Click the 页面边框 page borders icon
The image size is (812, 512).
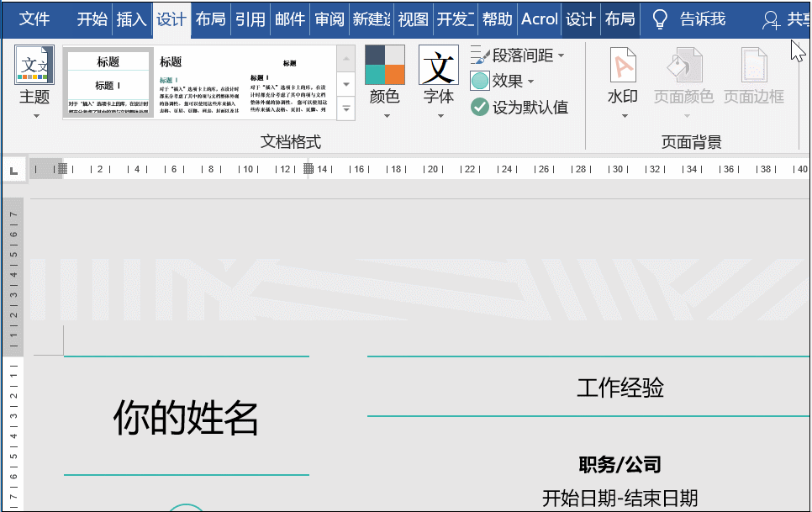(x=753, y=66)
